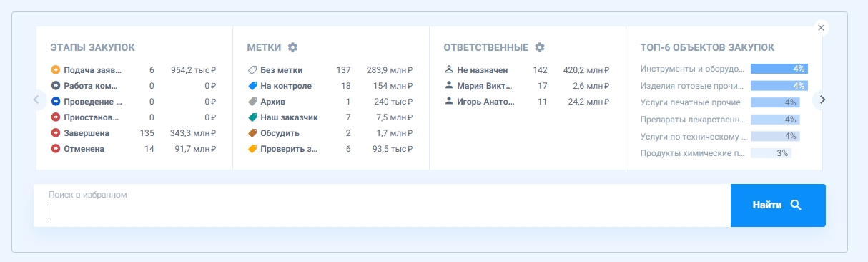The height and width of the screenshot is (262, 868).
Task: Click the count 137 for Без метки
Action: [x=343, y=70]
